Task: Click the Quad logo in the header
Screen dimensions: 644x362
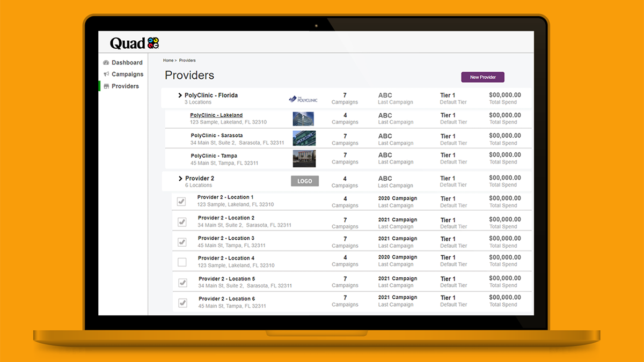Action: [x=134, y=43]
